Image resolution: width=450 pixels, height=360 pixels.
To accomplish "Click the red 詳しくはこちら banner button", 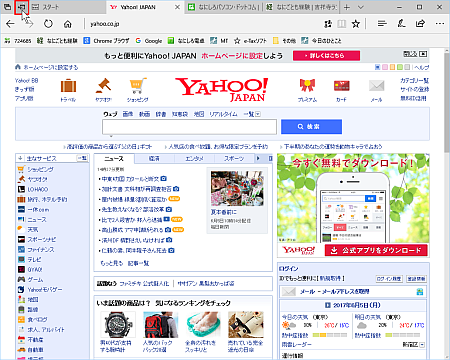I will [326, 56].
